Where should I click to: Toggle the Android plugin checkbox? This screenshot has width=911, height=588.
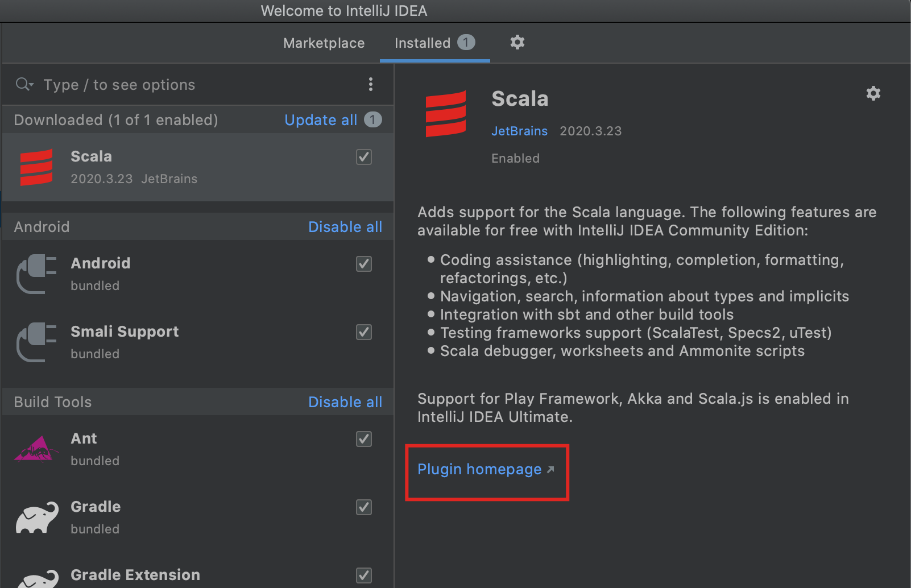(364, 264)
